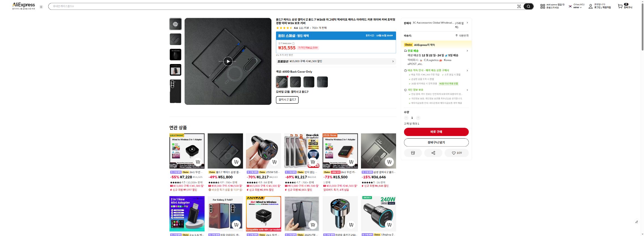Expand the 개인 정보 보호 section
Image resolution: width=644 pixels, height=236 pixels.
click(467, 90)
